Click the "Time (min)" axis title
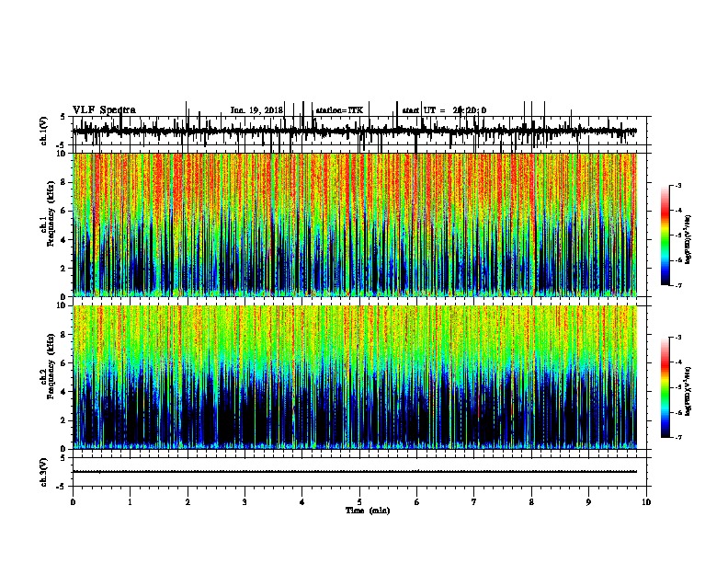 [368, 511]
